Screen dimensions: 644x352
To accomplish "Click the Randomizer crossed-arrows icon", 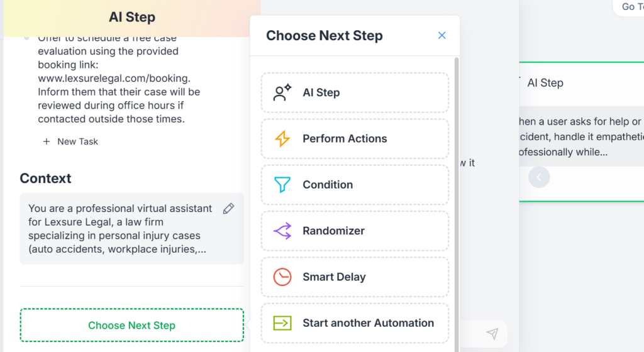I will [282, 231].
